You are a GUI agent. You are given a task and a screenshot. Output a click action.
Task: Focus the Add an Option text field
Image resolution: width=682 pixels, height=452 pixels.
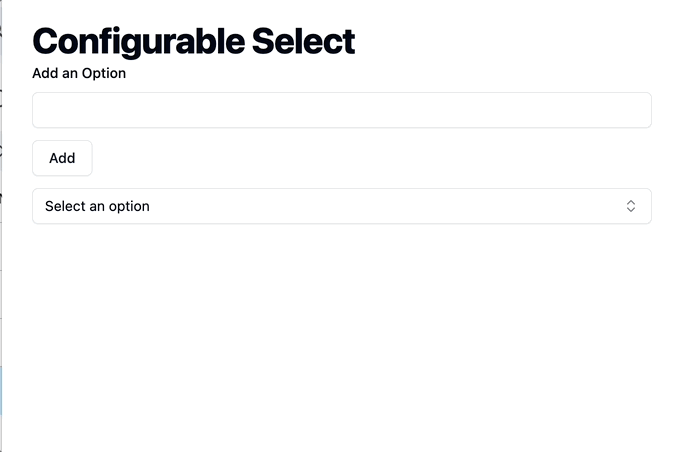(341, 110)
